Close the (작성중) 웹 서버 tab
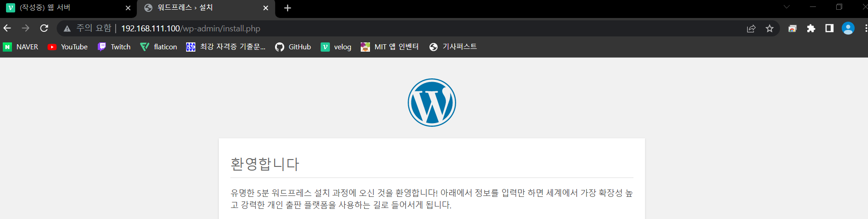Image resolution: width=868 pixels, height=219 pixels. tap(128, 8)
